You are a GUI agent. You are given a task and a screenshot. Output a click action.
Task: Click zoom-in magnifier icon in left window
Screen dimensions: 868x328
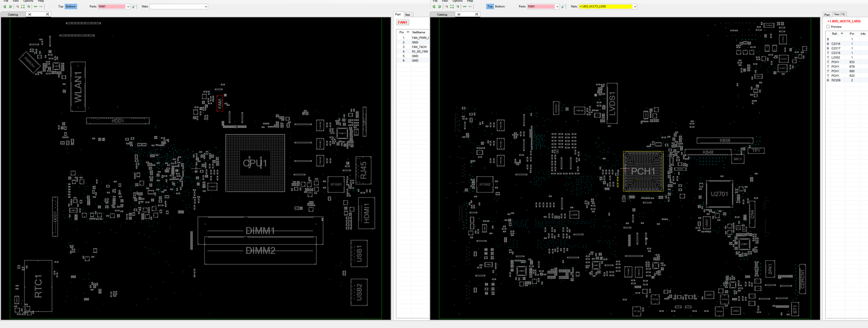[x=17, y=6]
